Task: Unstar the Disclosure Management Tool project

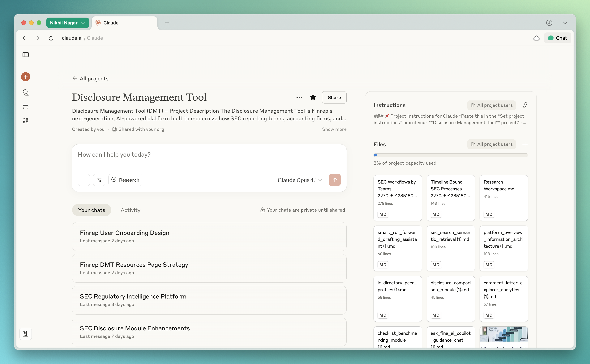Action: (313, 98)
